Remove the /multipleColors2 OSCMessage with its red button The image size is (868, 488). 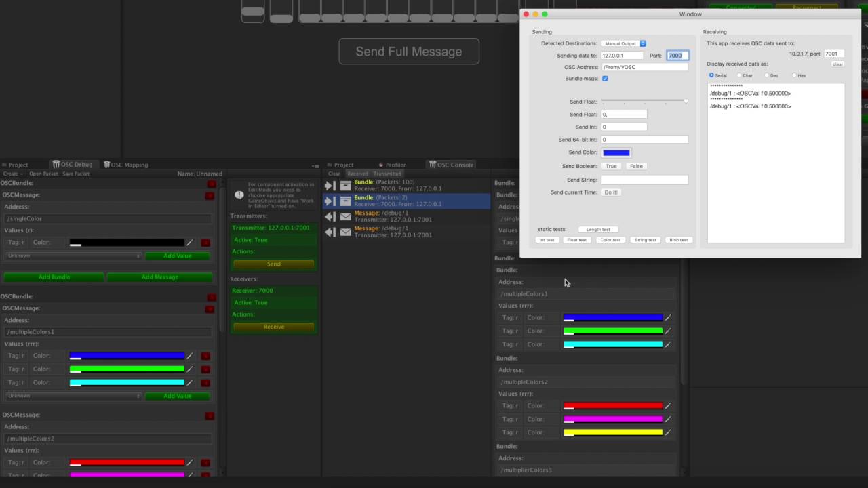pos(210,415)
